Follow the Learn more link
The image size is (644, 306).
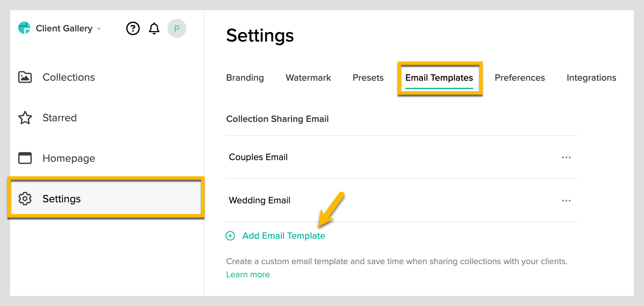(248, 275)
